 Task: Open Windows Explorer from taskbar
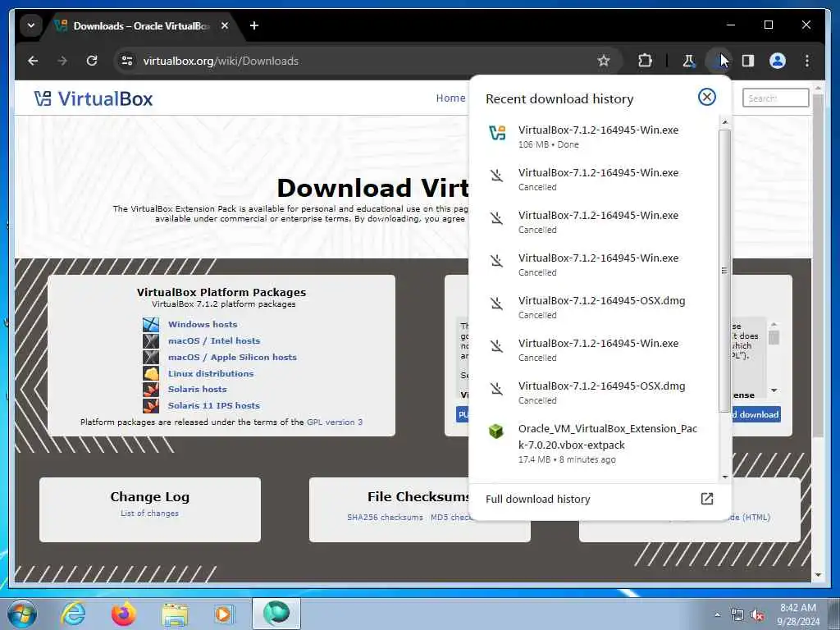pyautogui.click(x=175, y=614)
